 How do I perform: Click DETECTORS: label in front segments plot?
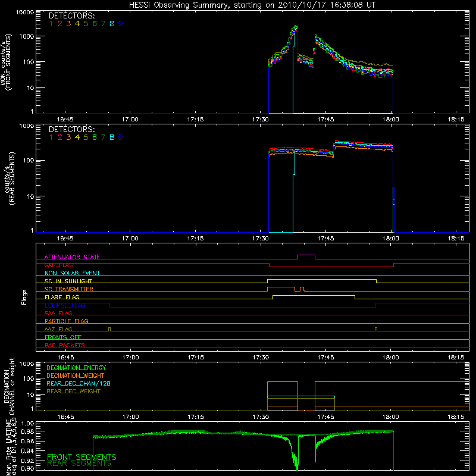point(71,15)
